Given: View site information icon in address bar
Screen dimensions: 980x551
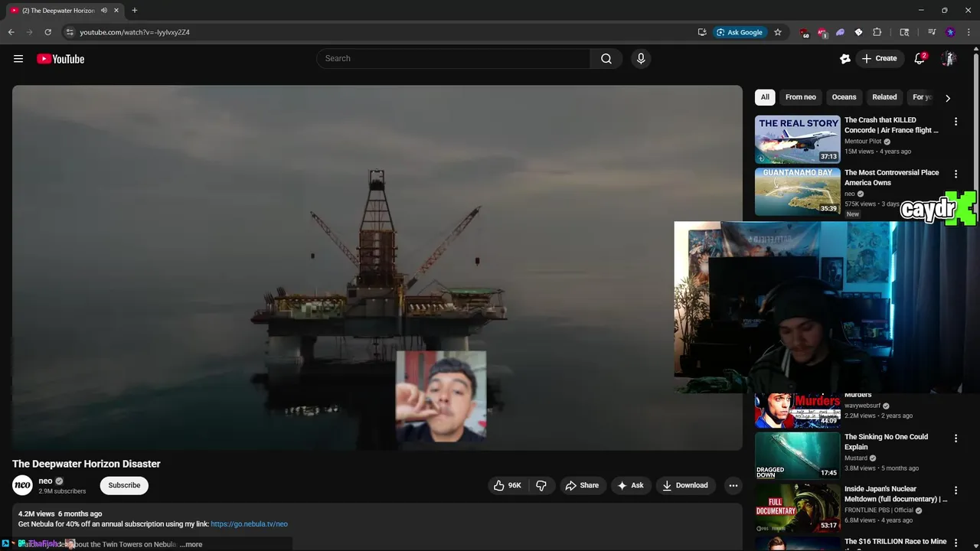Looking at the screenshot, I should 69,32.
